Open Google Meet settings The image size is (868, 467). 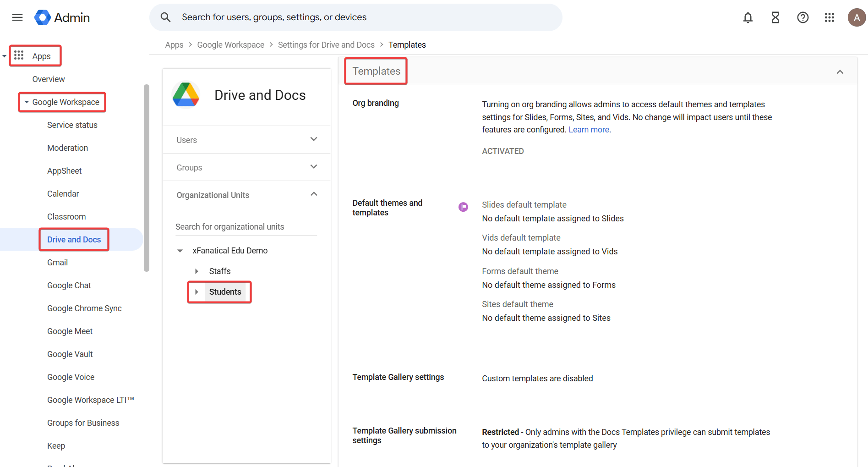70,331
